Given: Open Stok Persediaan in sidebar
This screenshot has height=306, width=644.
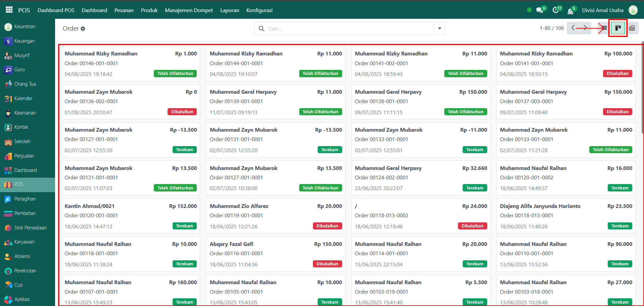Looking at the screenshot, I should 30,228.
